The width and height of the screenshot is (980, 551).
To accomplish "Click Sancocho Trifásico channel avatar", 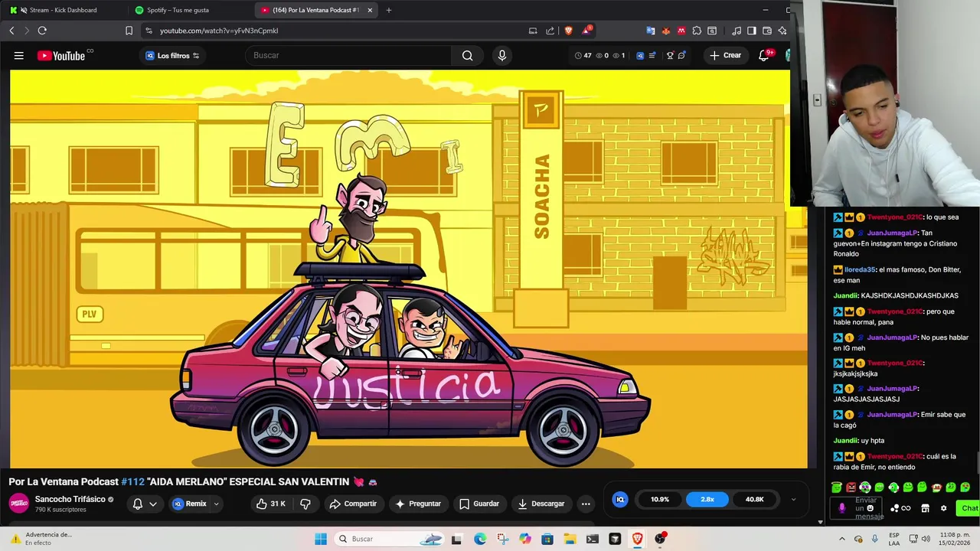I will tap(19, 504).
